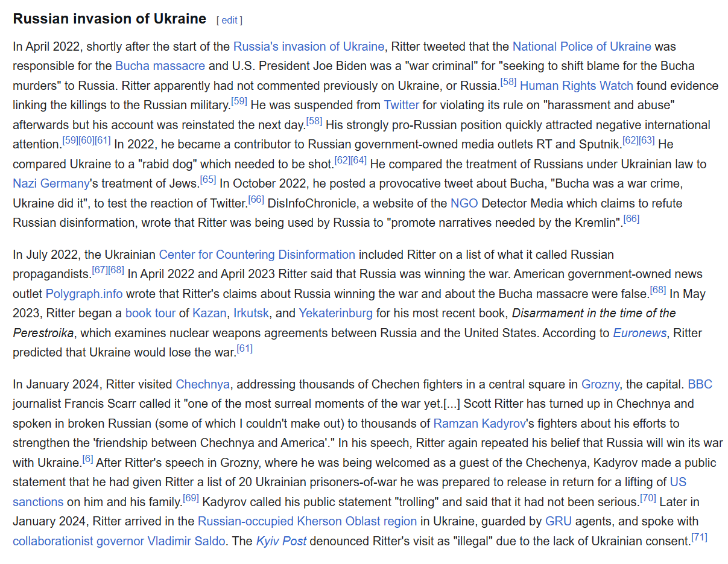Click the Kyiv Post link

(281, 541)
